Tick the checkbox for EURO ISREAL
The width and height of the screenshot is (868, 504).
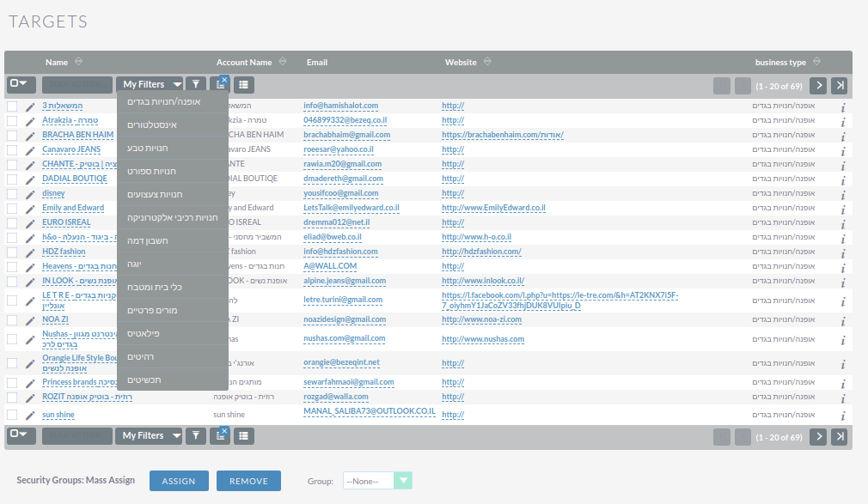(x=12, y=223)
